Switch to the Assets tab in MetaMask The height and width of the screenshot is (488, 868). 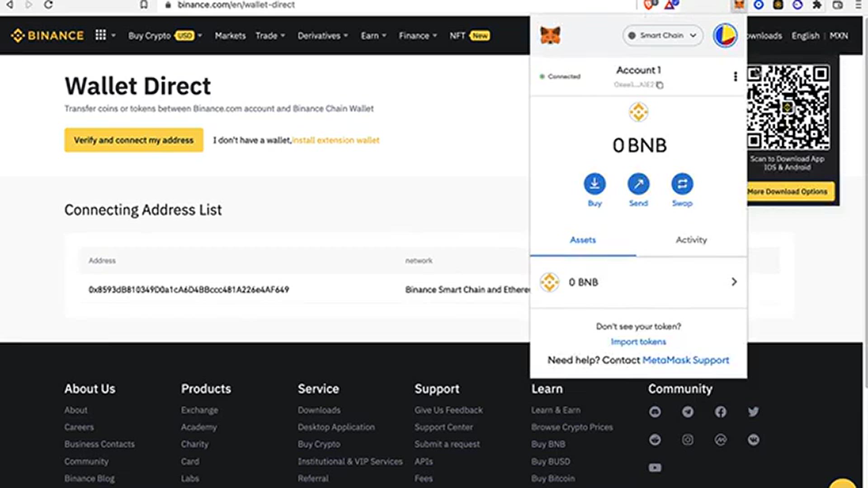583,240
